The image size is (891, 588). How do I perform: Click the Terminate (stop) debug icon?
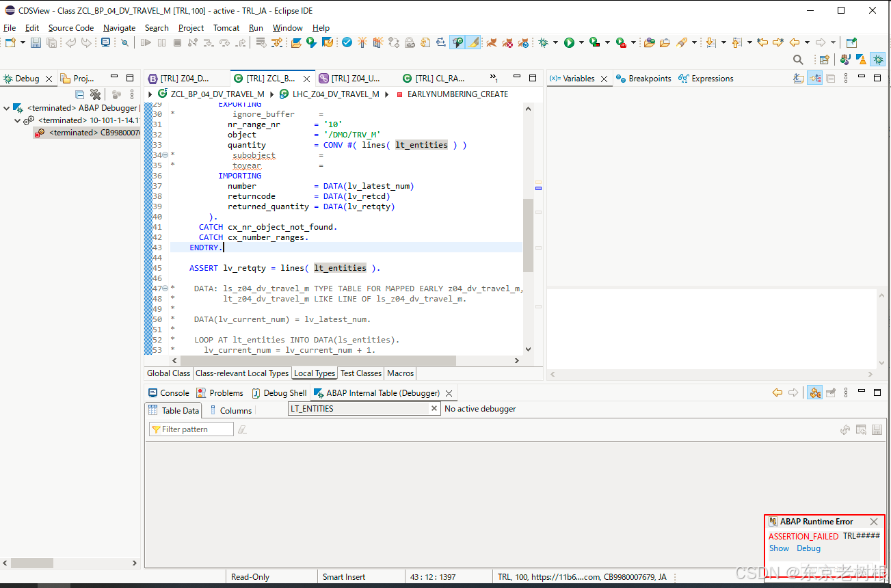point(177,42)
